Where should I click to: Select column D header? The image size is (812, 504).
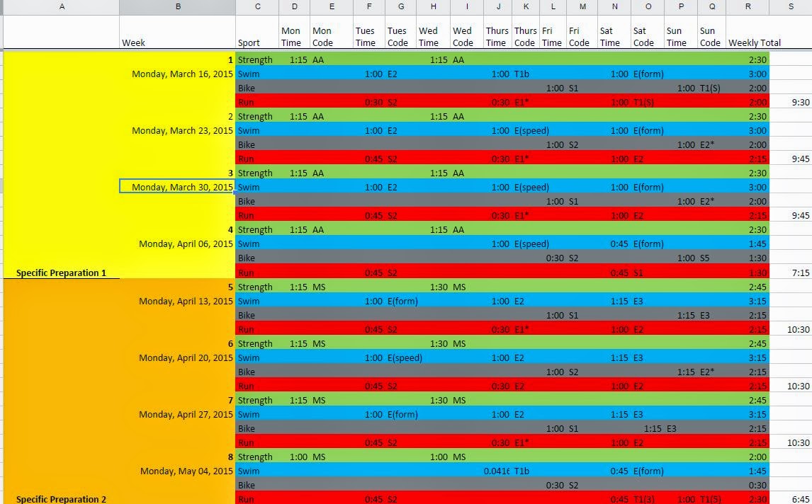(x=295, y=7)
